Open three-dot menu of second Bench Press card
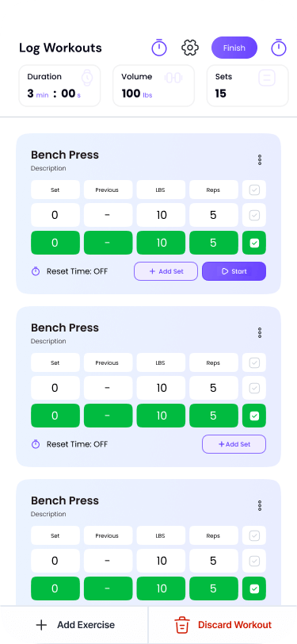Viewport: 297px width, 644px height. pyautogui.click(x=260, y=332)
